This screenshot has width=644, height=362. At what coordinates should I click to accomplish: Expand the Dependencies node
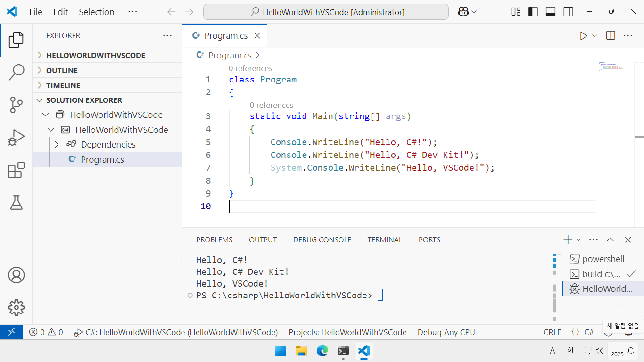point(56,144)
